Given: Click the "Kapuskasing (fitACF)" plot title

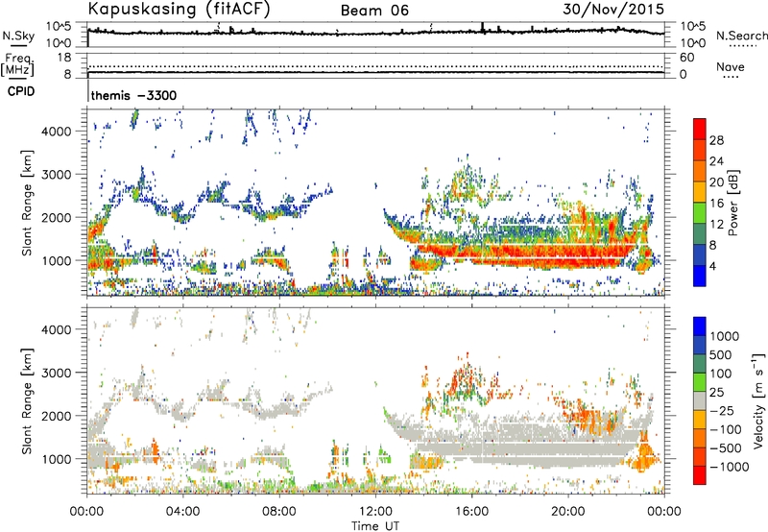Looking at the screenshot, I should tap(179, 10).
